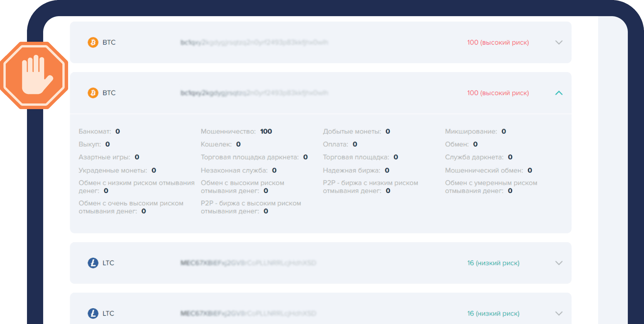Viewport: 644px width, 324px height.
Task: Select the blurred address in the expanded BTC row
Action: pyautogui.click(x=254, y=93)
